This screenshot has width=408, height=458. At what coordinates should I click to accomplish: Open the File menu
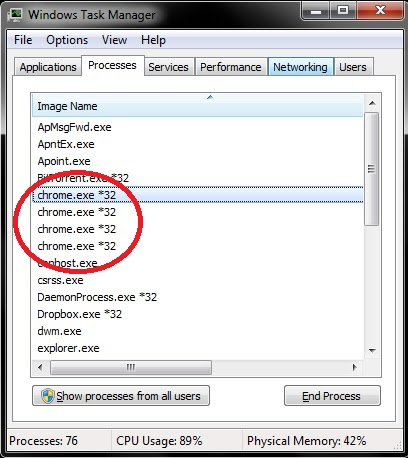[23, 40]
